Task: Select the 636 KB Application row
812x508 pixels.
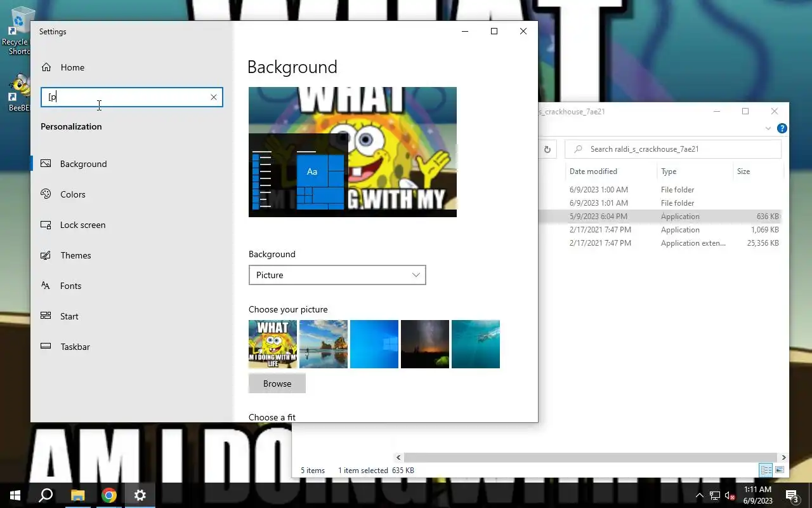Action: coord(660,217)
